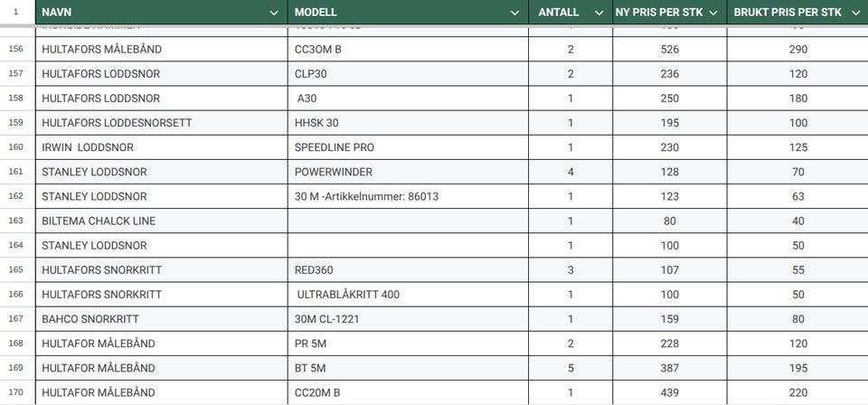Viewport: 868px width, 405px height.
Task: Open NY PRIS PER STK filter dropdown
Action: tap(713, 13)
